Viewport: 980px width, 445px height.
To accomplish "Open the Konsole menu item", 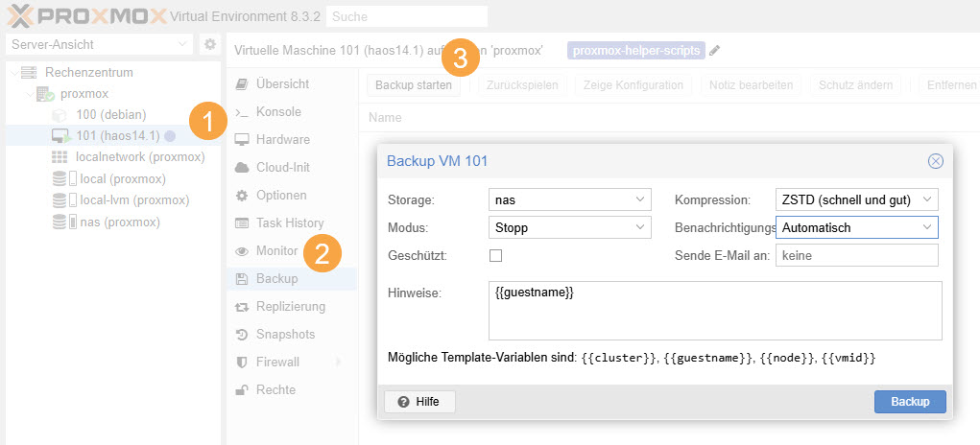I will [277, 111].
